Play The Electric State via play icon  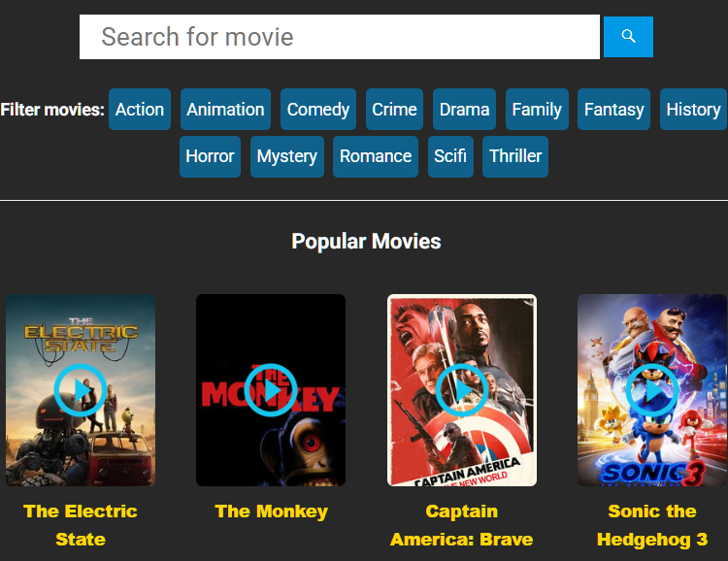point(81,390)
